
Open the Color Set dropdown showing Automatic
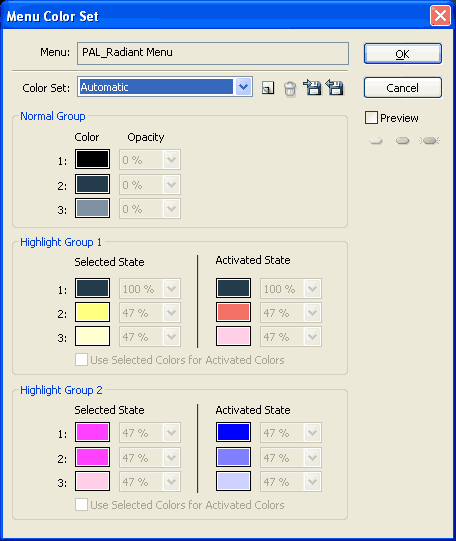click(x=165, y=87)
